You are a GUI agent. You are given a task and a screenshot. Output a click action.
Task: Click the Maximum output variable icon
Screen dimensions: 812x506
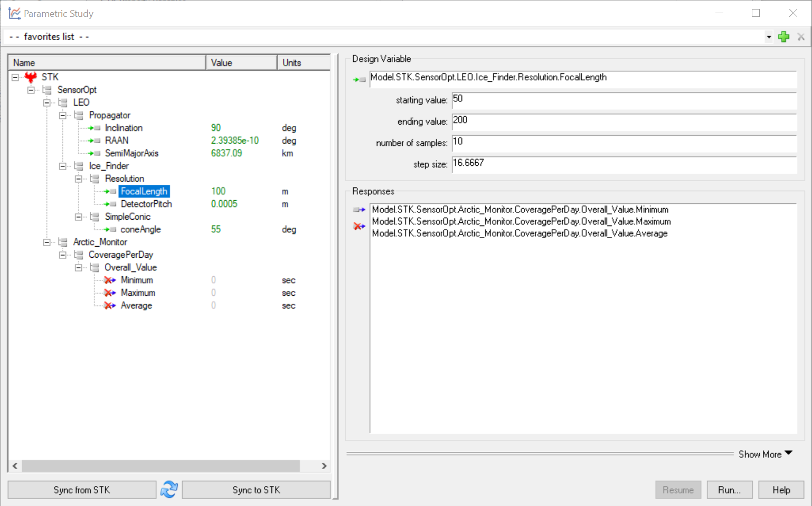[110, 293]
